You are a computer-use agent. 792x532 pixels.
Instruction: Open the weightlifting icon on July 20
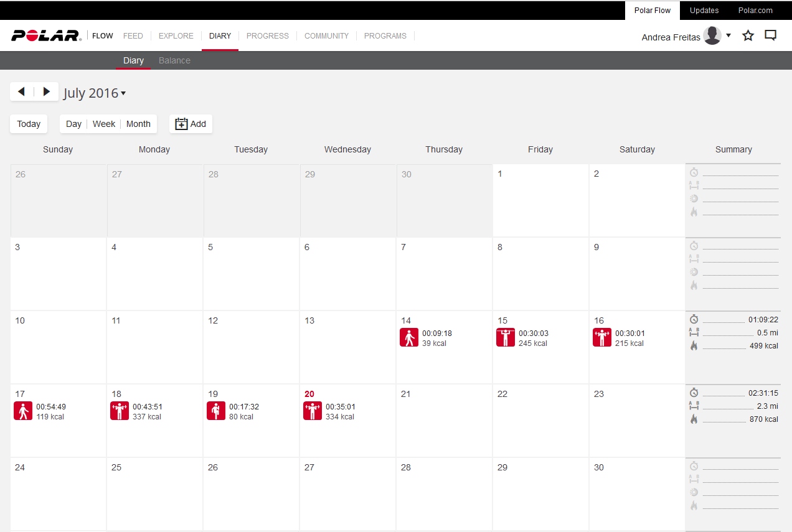pos(313,411)
